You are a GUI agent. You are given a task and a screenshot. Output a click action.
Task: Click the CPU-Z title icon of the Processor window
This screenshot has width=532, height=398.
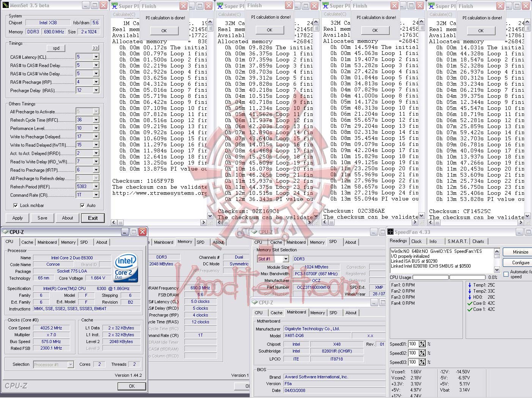tap(5, 232)
